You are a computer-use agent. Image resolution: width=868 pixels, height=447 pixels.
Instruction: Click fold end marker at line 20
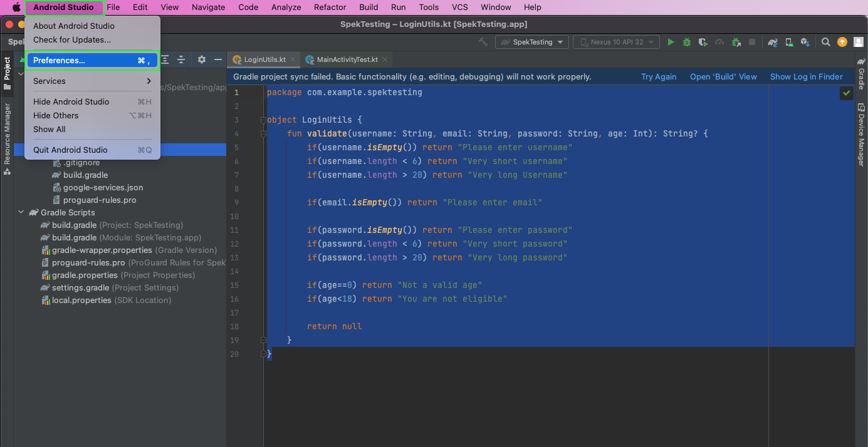[x=264, y=354]
